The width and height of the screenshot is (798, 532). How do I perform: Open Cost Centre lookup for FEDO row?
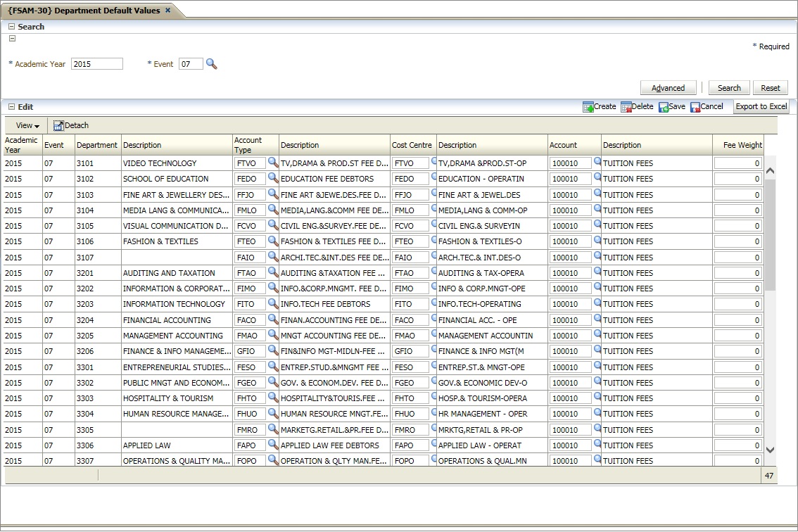click(x=433, y=178)
